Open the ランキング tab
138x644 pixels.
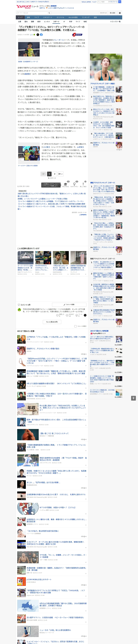86,17
